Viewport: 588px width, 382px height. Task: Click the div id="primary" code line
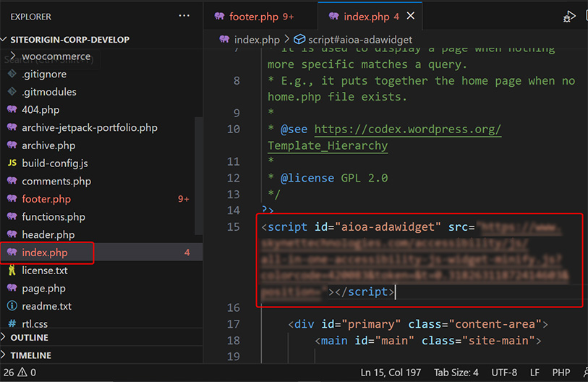click(418, 324)
